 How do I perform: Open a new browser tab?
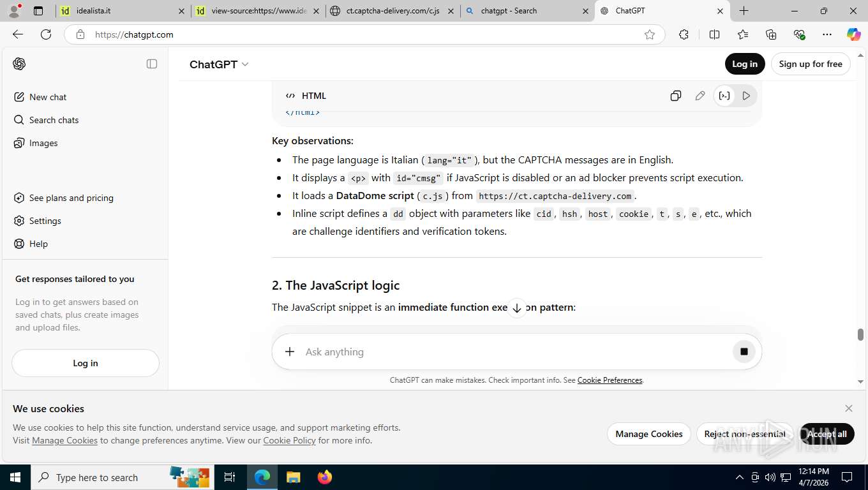point(744,11)
